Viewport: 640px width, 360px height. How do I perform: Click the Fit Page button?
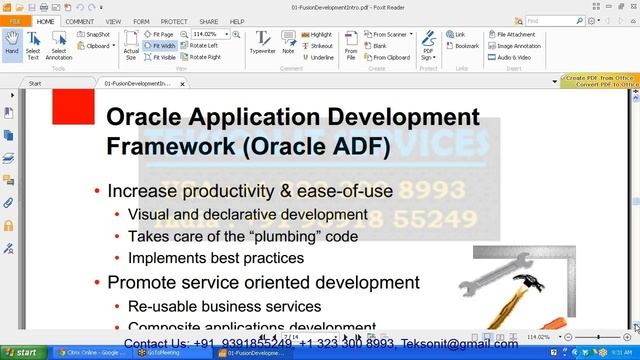(x=159, y=35)
